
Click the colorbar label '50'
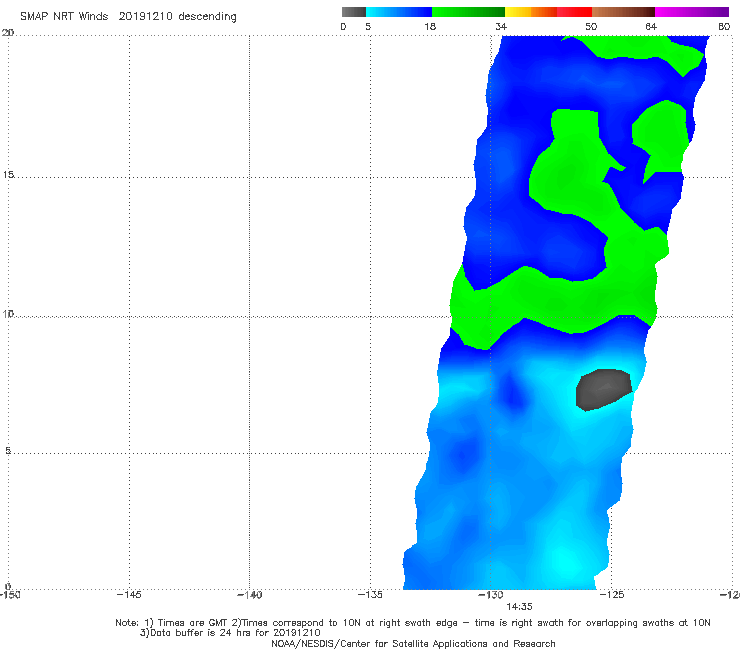pos(591,27)
